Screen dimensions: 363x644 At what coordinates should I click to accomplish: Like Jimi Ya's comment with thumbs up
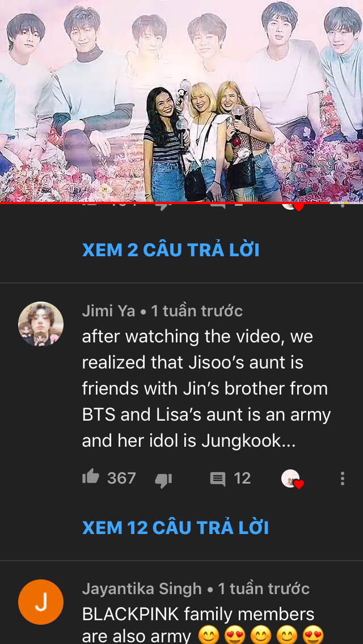[91, 477]
